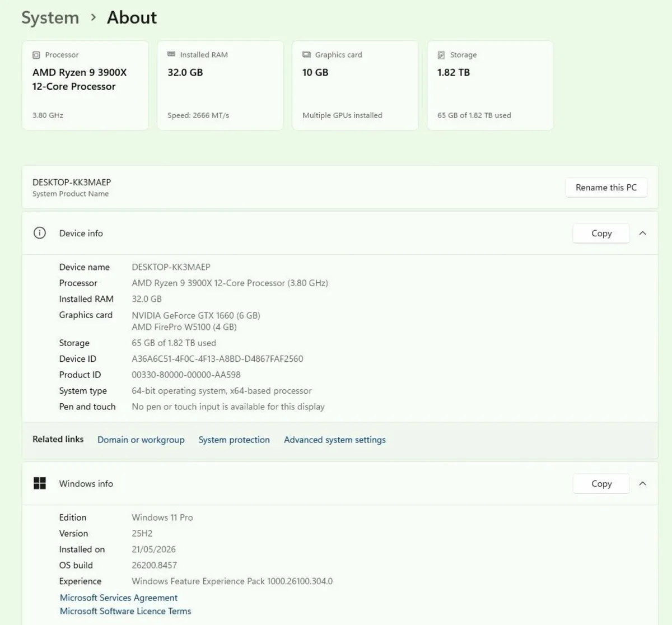Open Microsoft Software Licence Terms link

tap(125, 611)
